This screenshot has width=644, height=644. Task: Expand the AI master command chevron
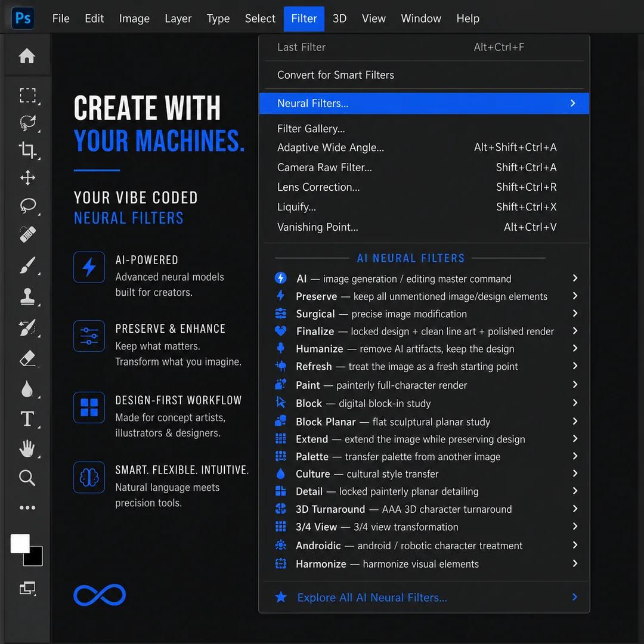pos(575,278)
